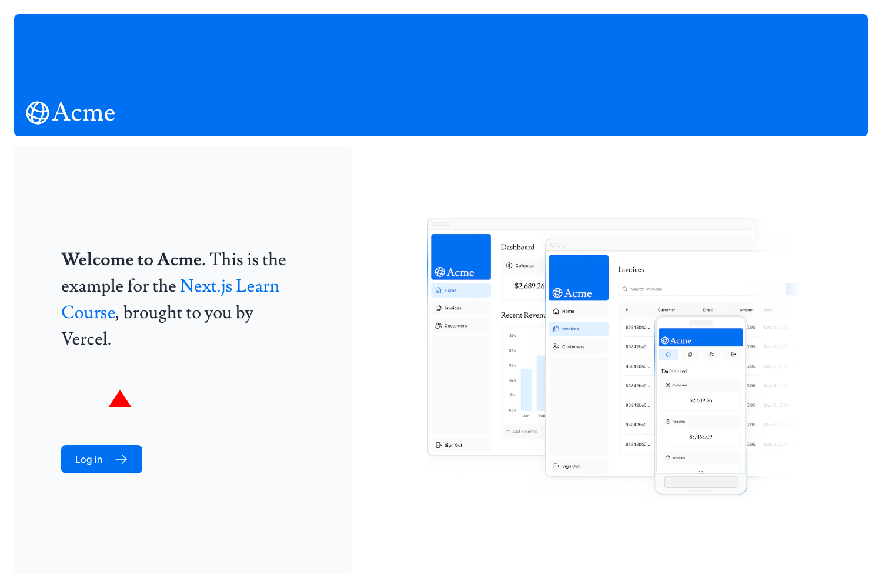Click the calendar icon next to Last 6 months
The height and width of the screenshot is (588, 882).
pos(509,431)
